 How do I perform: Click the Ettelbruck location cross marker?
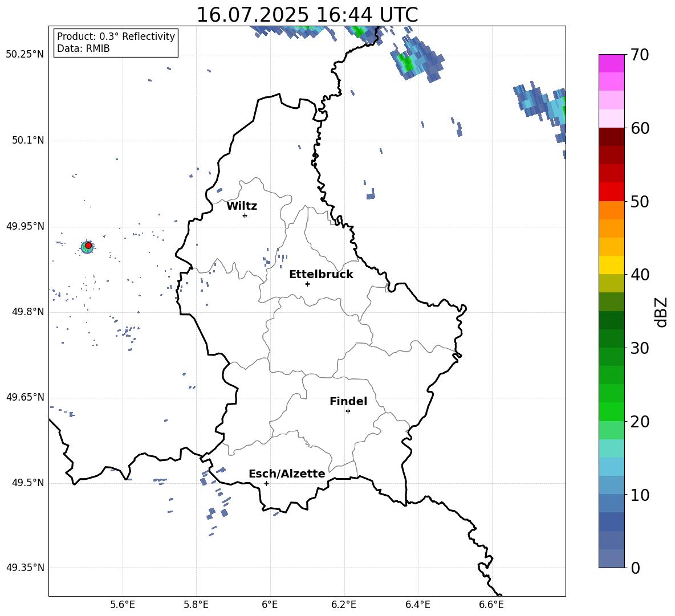[307, 284]
